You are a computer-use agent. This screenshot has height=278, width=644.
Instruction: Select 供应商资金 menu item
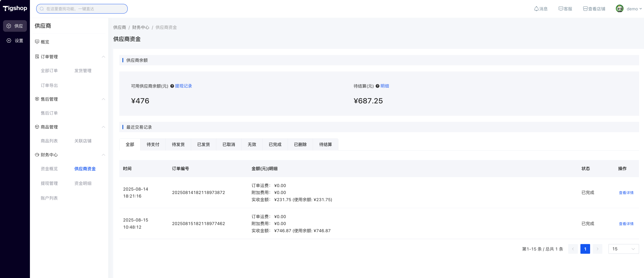click(x=85, y=169)
